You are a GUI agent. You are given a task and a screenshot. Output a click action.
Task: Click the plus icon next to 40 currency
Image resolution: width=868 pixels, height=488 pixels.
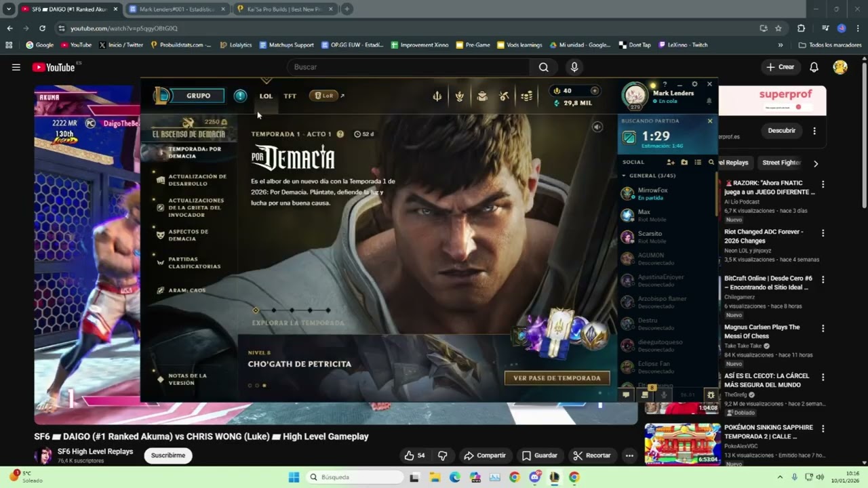[595, 91]
